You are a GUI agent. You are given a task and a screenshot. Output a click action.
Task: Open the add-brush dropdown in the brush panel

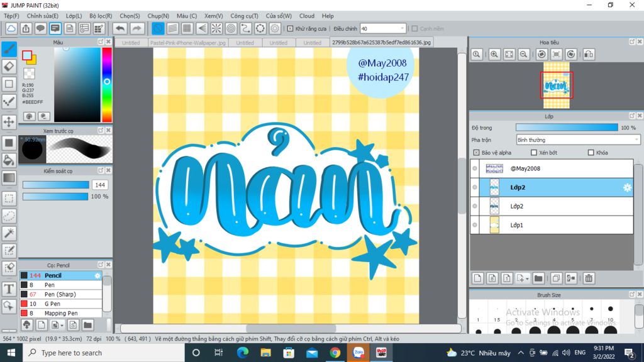click(62, 326)
